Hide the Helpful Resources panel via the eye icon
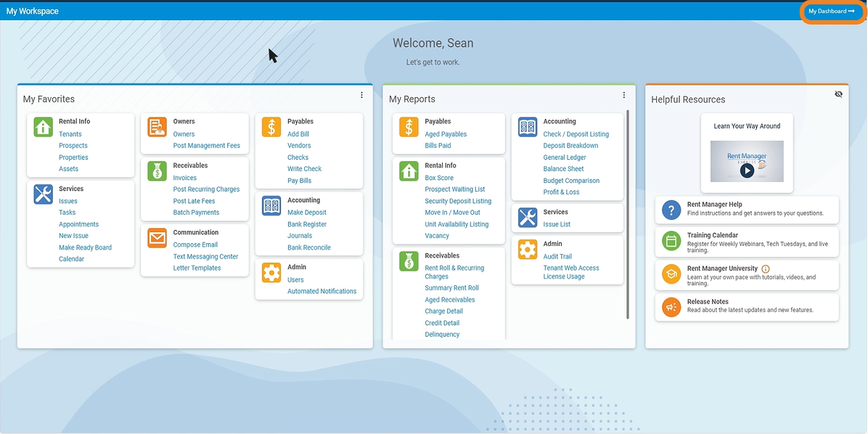 (838, 94)
